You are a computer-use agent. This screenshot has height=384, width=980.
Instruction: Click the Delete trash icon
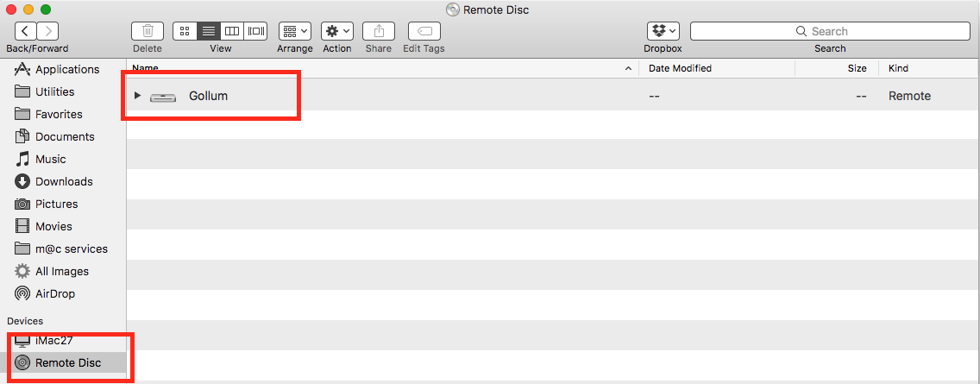point(148,31)
